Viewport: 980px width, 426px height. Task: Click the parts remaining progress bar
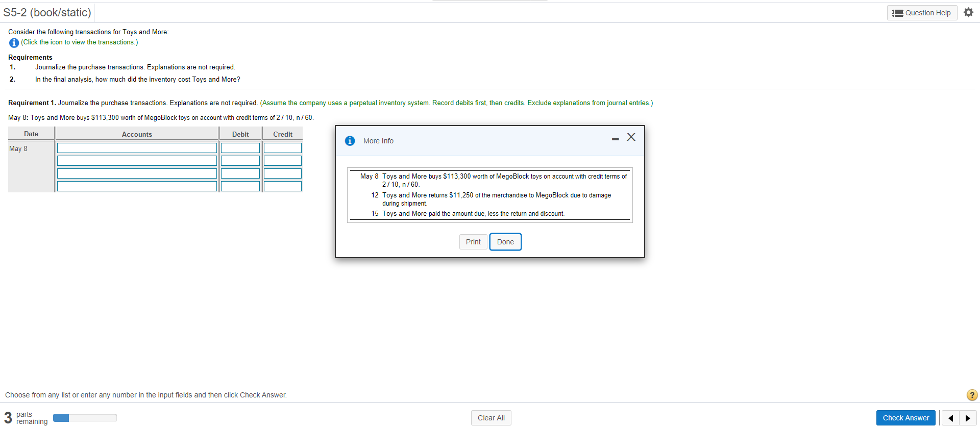85,418
